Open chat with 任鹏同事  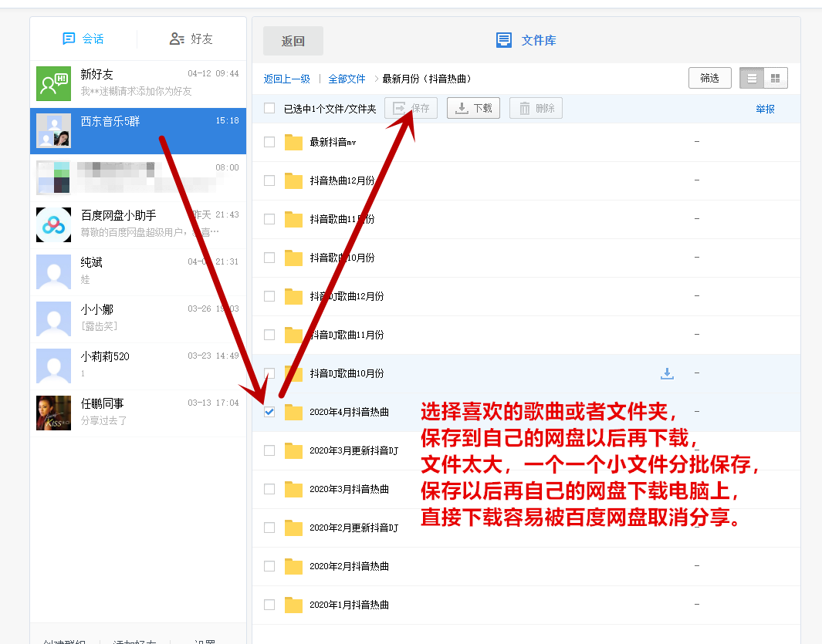(138, 413)
